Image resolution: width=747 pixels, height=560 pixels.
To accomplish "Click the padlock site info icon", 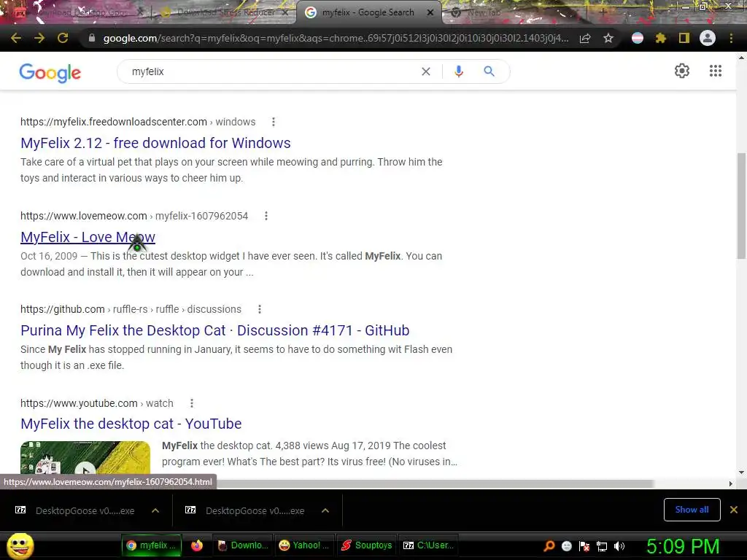I will tap(92, 38).
